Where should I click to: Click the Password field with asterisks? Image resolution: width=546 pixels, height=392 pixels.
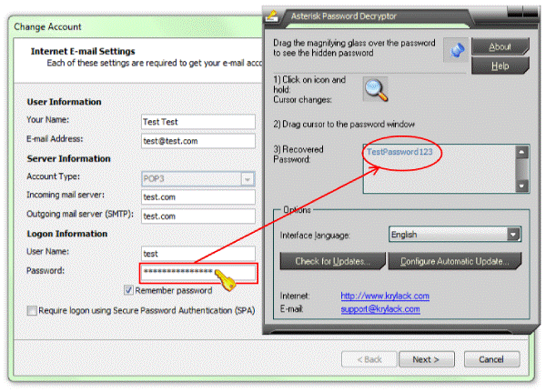click(x=198, y=273)
